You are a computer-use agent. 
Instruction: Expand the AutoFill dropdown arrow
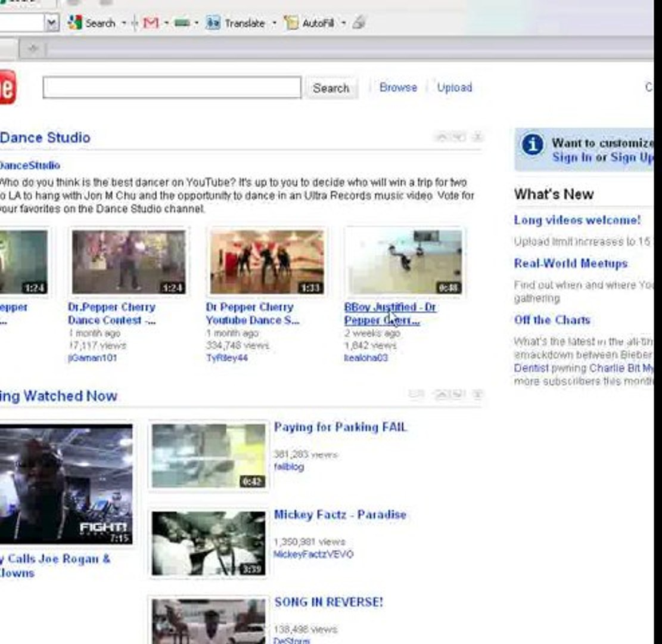(x=344, y=23)
